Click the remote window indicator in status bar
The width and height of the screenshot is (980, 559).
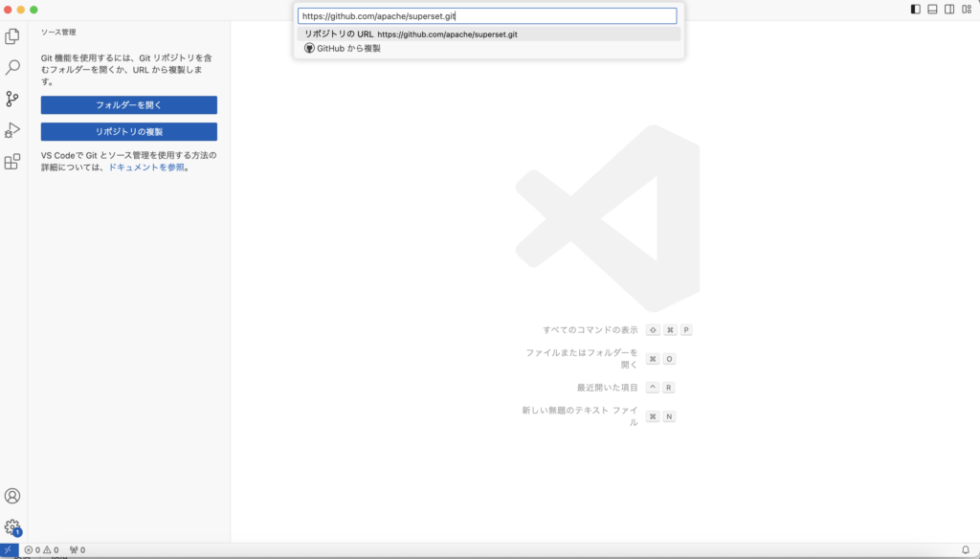(9, 550)
